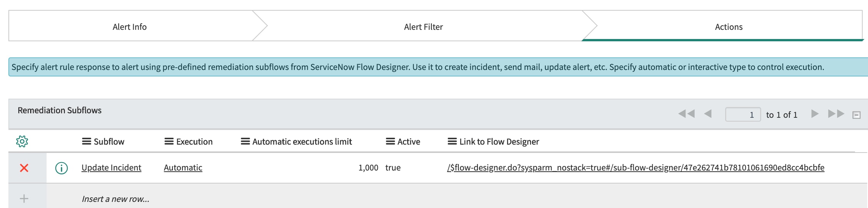The height and width of the screenshot is (208, 868).
Task: Click the blue remediation info message
Action: [x=438, y=67]
